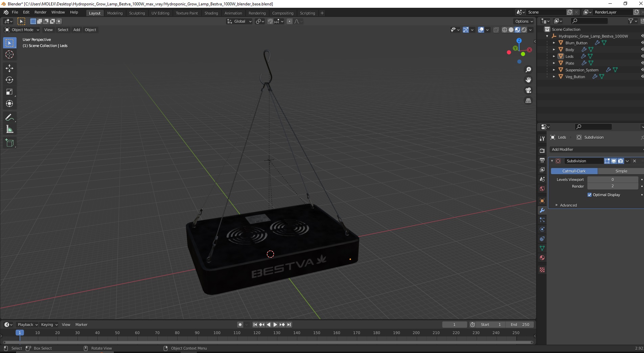
Task: Hide the Leds object in outliner
Action: click(x=642, y=56)
